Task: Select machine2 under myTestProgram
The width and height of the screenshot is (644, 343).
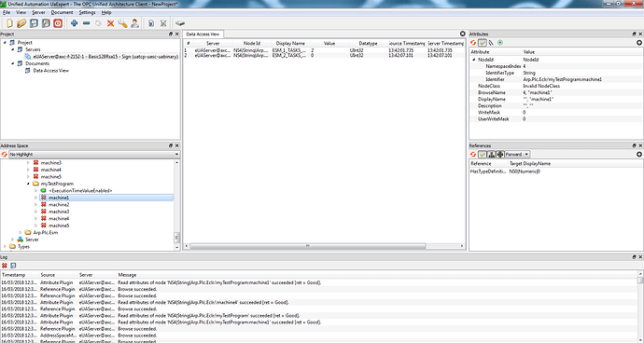Action: pyautogui.click(x=59, y=205)
